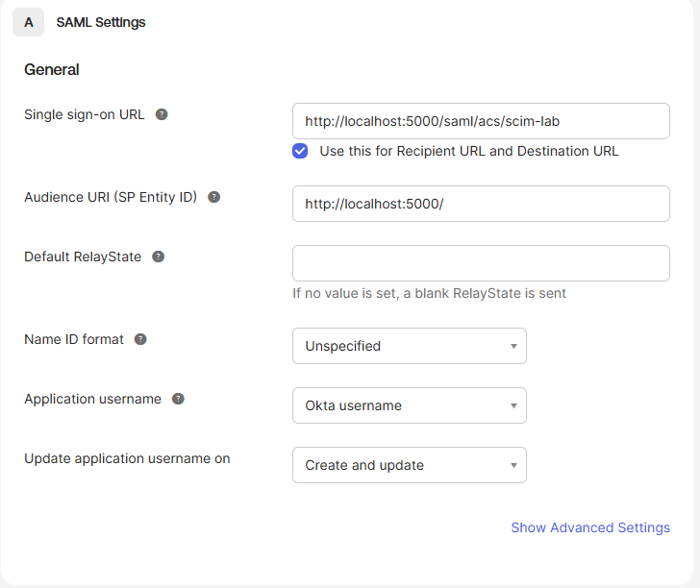Click help icon next to Single sign-on URL

(162, 114)
